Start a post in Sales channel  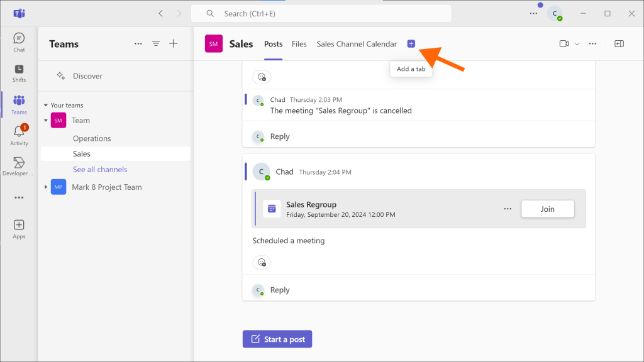277,339
